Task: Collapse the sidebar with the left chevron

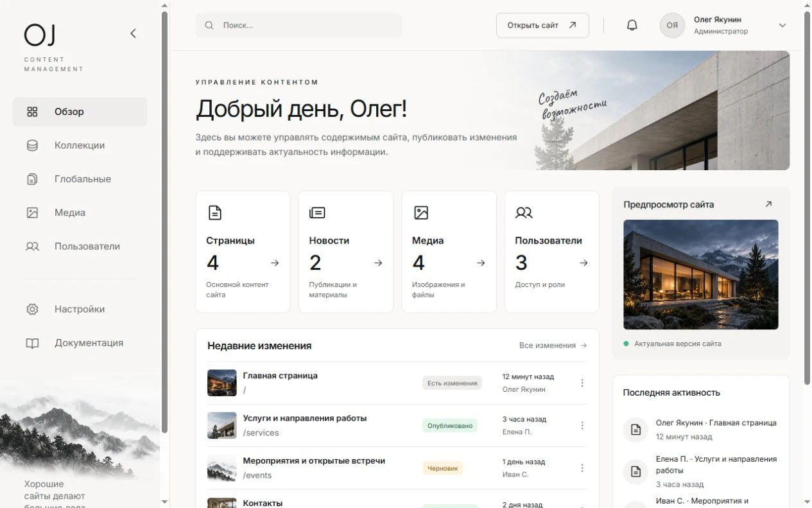Action: pos(133,33)
